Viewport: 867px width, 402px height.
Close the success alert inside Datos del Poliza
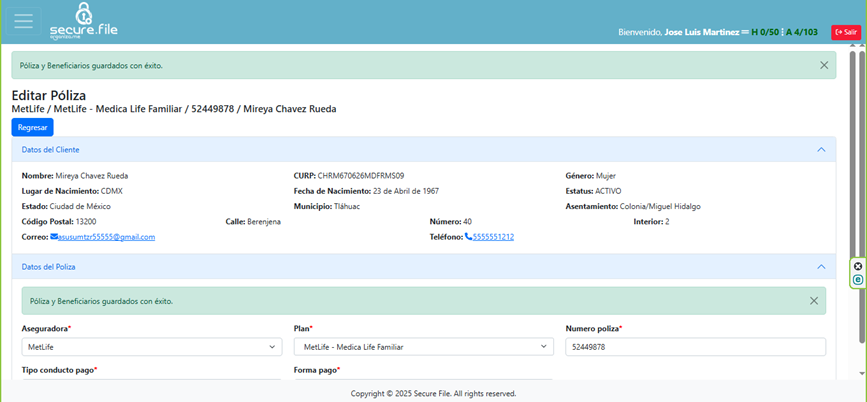click(813, 300)
